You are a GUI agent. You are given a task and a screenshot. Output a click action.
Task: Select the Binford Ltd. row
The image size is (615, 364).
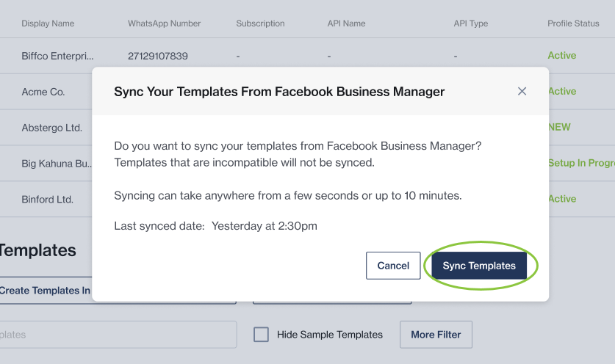tap(47, 199)
